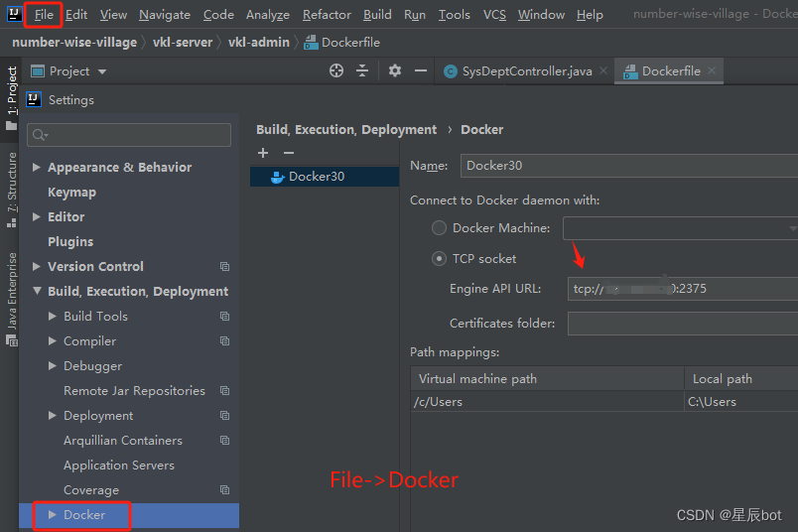
Task: Expand the Deployment node
Action: [x=52, y=416]
